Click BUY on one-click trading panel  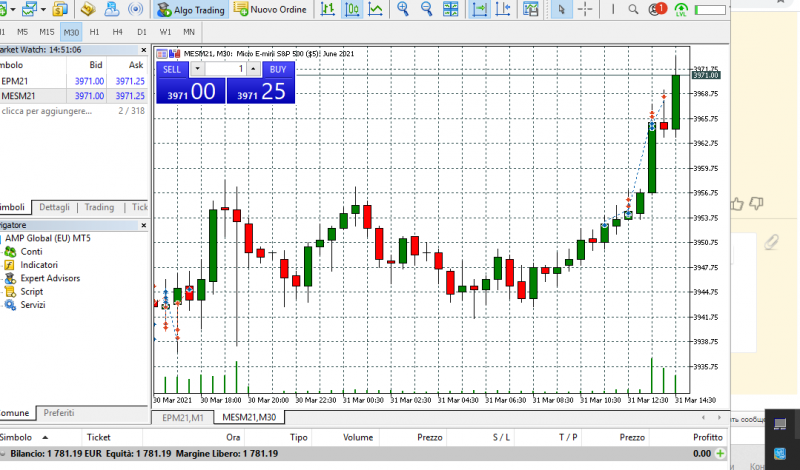click(x=278, y=69)
